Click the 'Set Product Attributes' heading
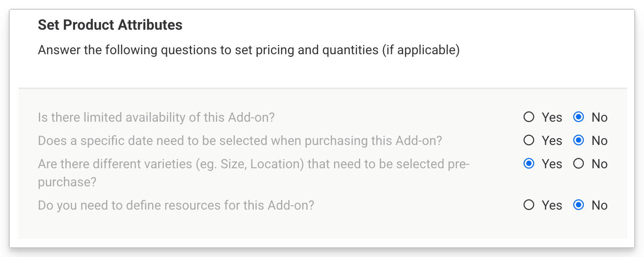644x257 pixels. [x=110, y=25]
